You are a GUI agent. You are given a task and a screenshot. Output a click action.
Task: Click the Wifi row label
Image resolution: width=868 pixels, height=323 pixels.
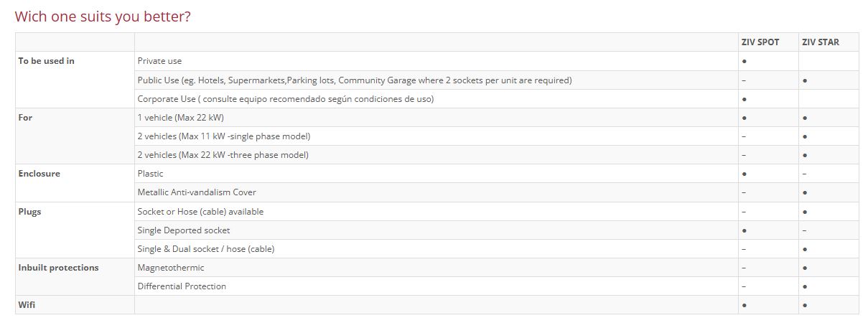27,305
